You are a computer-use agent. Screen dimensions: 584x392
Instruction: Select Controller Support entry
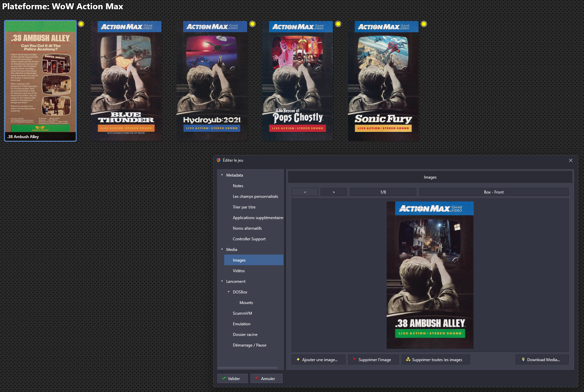(249, 239)
